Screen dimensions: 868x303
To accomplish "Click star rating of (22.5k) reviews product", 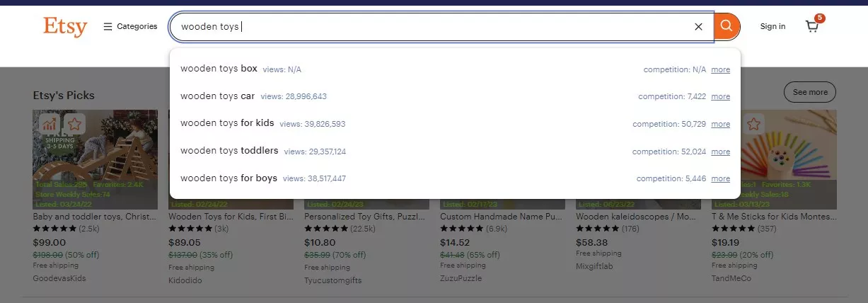I will [326, 229].
